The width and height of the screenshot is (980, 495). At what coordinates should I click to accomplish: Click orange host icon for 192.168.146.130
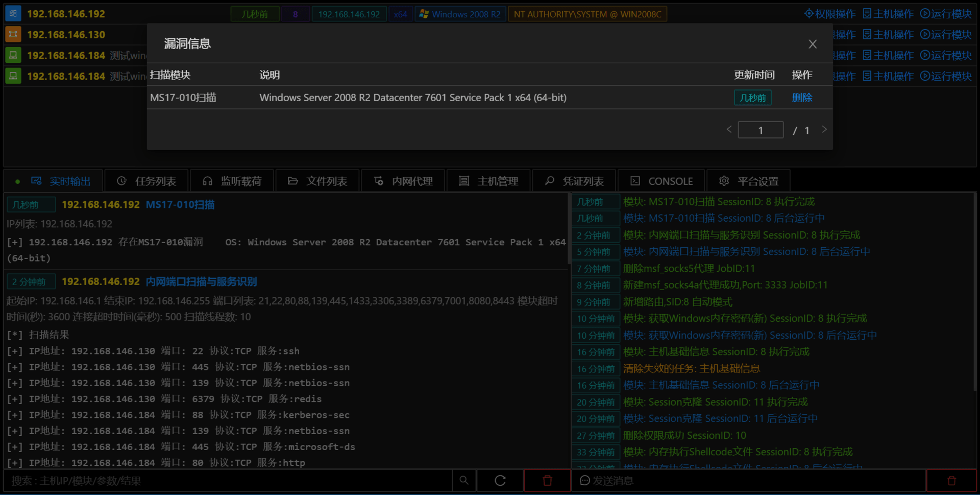13,35
